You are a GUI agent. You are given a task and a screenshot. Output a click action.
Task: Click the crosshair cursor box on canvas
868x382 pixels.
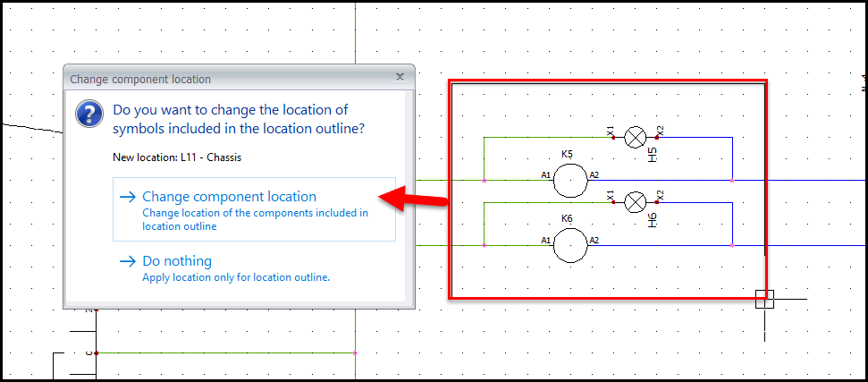(x=764, y=299)
